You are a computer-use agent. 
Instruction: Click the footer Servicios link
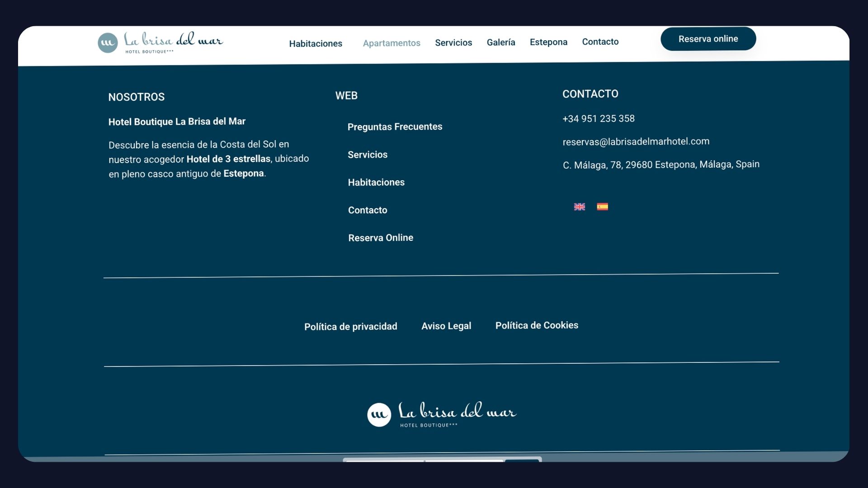click(x=368, y=155)
